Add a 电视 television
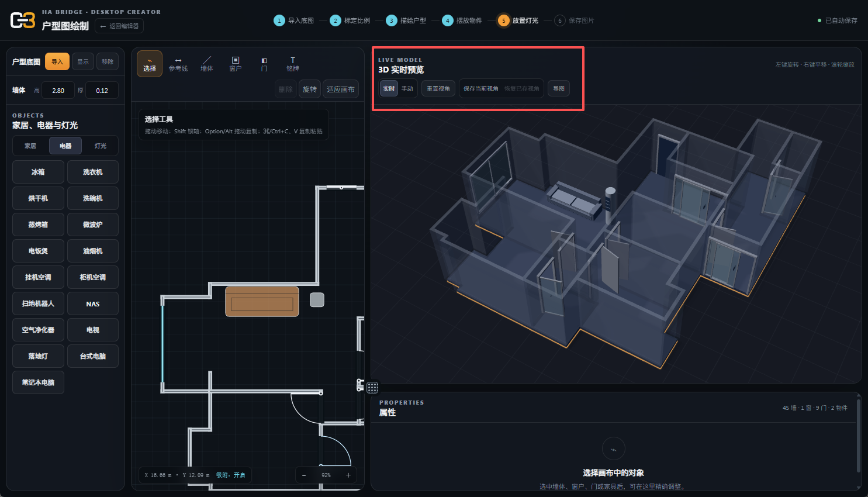Screen dimensions: 868x497 click(x=93, y=330)
